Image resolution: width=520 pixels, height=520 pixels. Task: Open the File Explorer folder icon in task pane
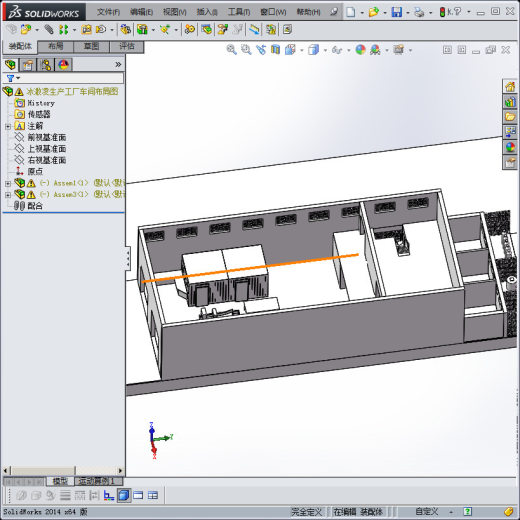click(510, 117)
